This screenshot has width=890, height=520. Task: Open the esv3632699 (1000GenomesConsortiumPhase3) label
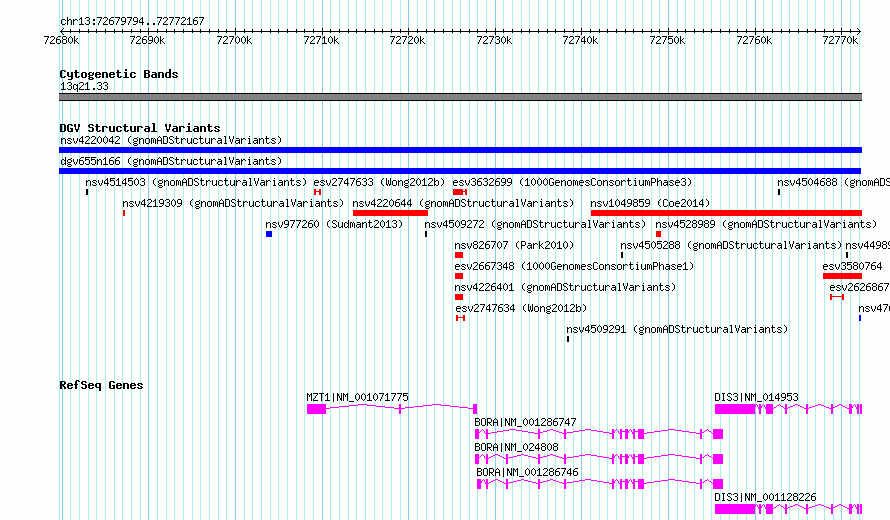tap(572, 182)
